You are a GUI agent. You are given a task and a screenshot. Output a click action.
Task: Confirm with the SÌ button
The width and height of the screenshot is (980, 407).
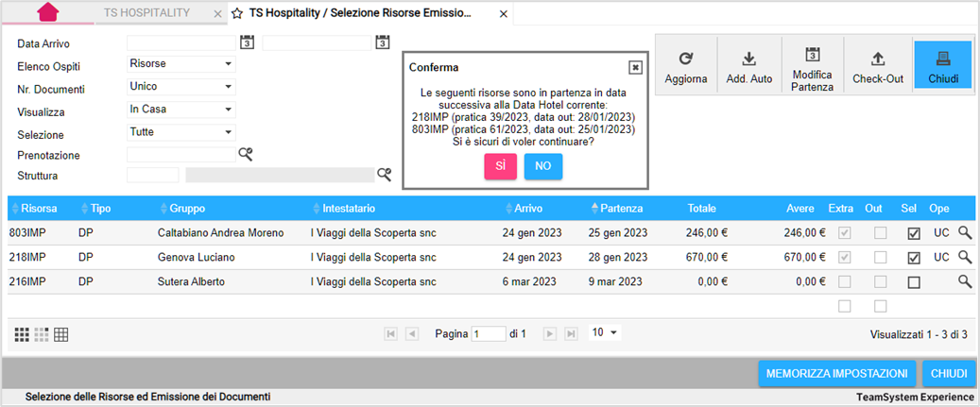click(501, 166)
